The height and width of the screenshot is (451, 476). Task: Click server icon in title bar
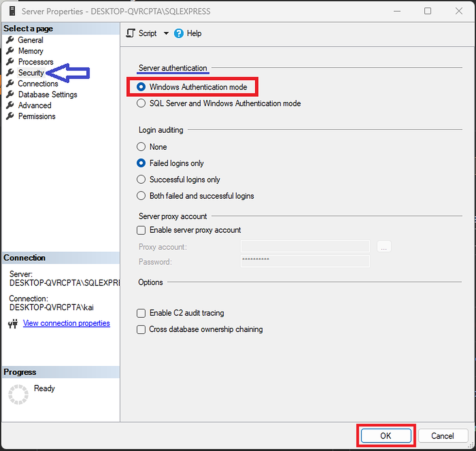[12, 11]
